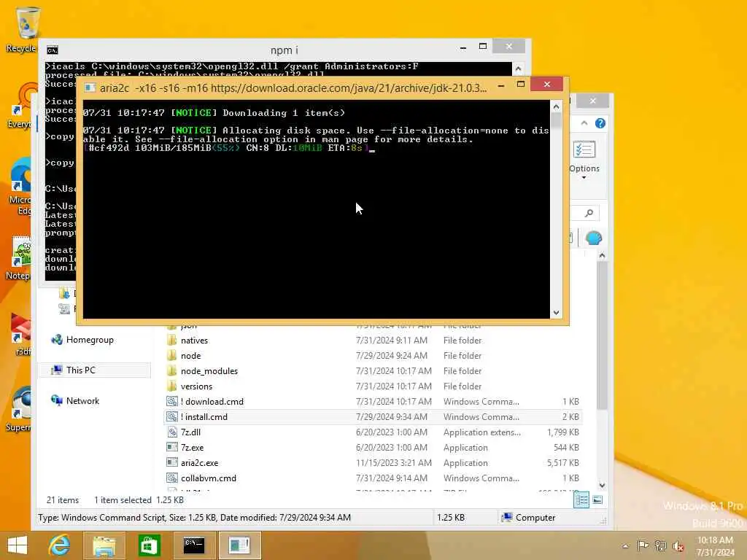Viewport: 747px width, 560px height.
Task: Click the 7z.dll file icon
Action: [x=172, y=432]
